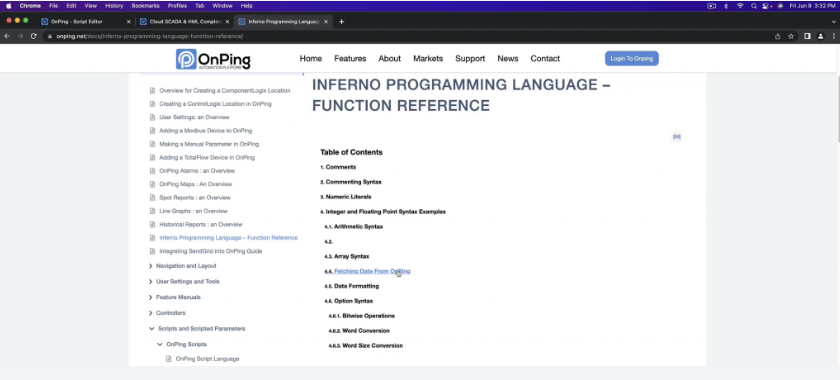840x380 pixels.
Task: Open the Features nav menu item
Action: [x=350, y=58]
